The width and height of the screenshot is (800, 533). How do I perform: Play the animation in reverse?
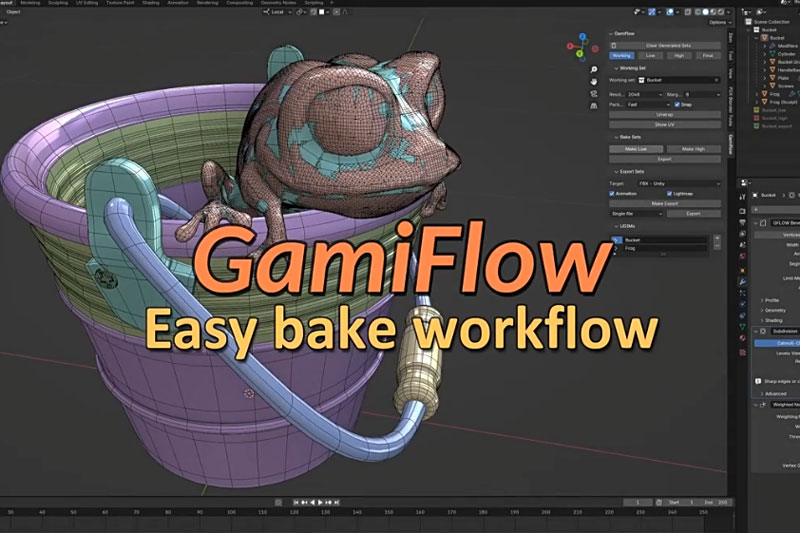312,502
